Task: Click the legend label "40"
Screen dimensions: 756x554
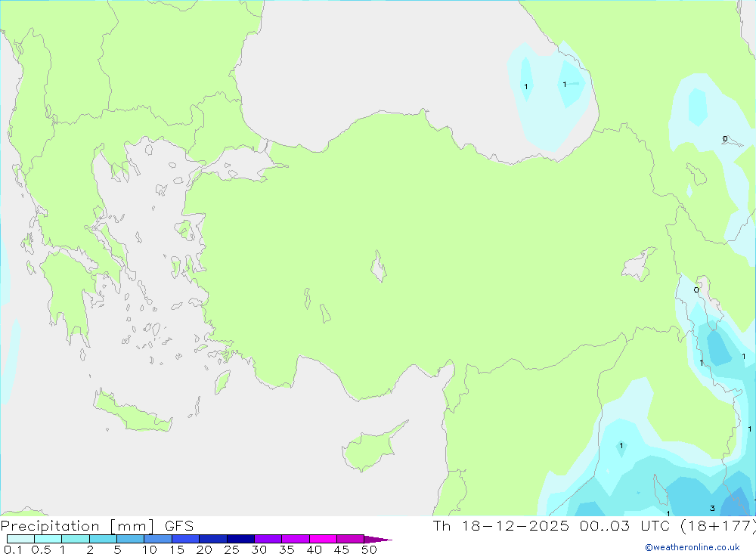Action: pos(314,549)
